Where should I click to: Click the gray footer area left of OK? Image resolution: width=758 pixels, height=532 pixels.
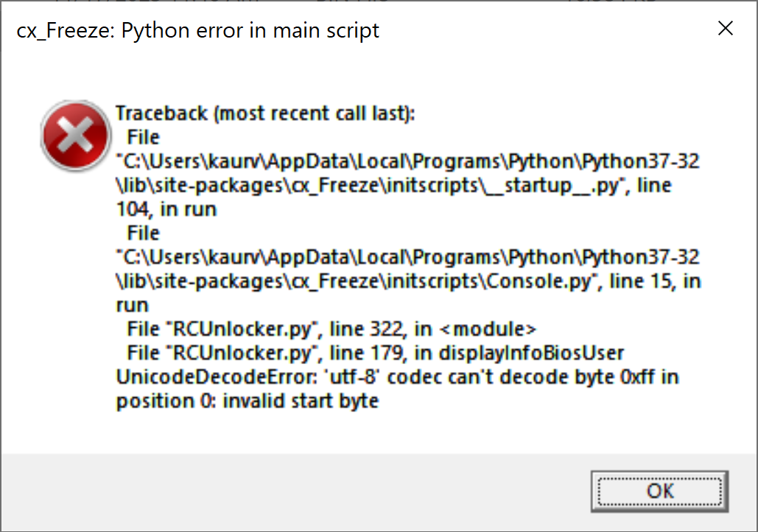pyautogui.click(x=295, y=491)
